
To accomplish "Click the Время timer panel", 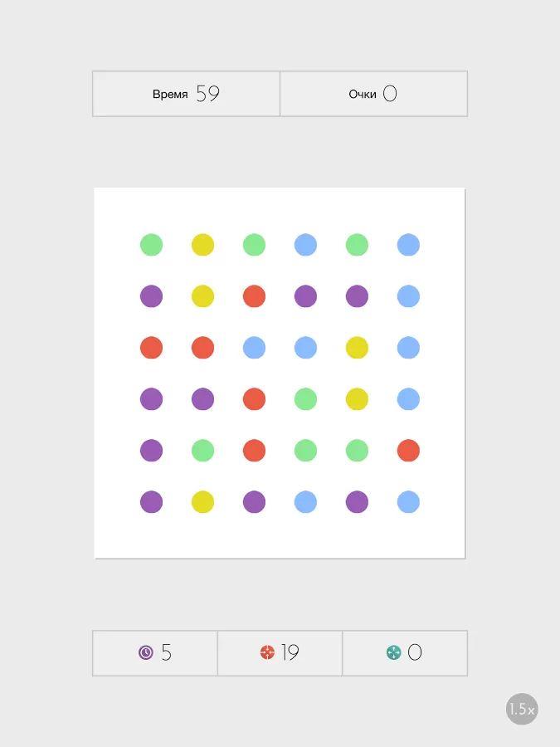I will tap(186, 94).
